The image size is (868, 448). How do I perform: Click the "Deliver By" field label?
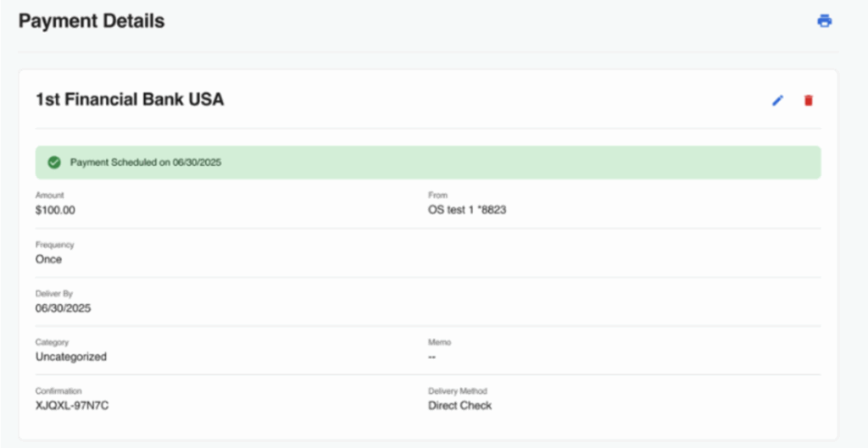pos(53,294)
